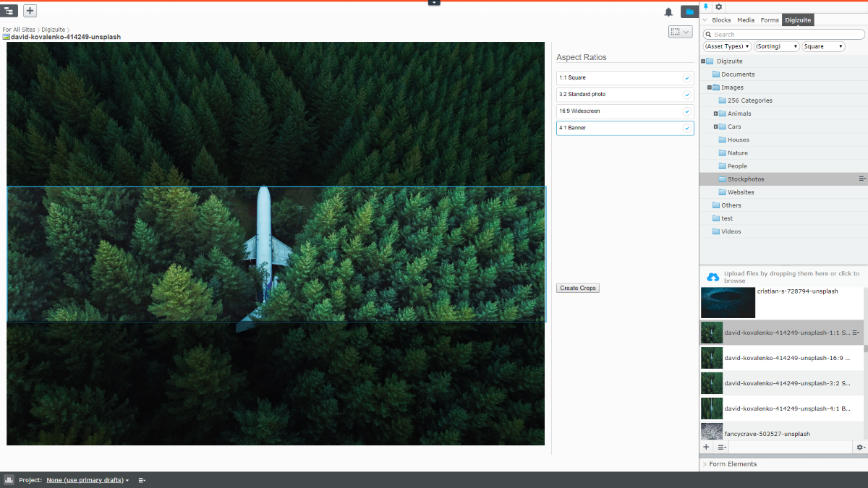Select fancycrave-503527-unsplash asset

pyautogui.click(x=781, y=431)
